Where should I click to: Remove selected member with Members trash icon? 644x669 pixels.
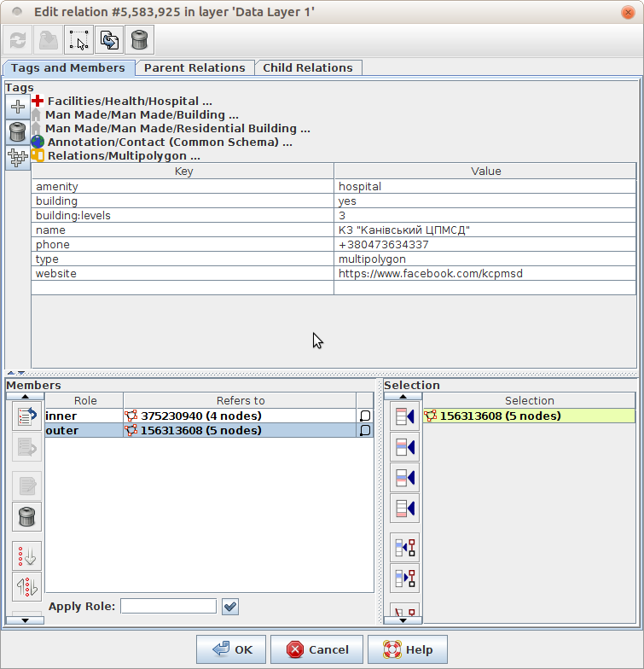26,516
